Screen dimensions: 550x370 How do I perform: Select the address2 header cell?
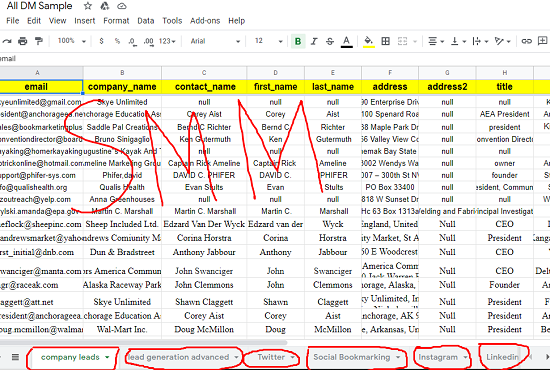point(447,87)
